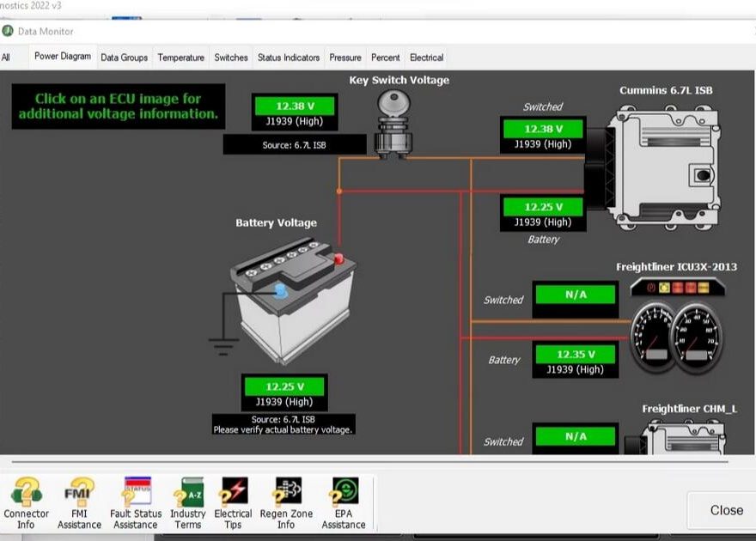Switch to the Temperature tab
This screenshot has height=541, width=756.
pos(180,58)
